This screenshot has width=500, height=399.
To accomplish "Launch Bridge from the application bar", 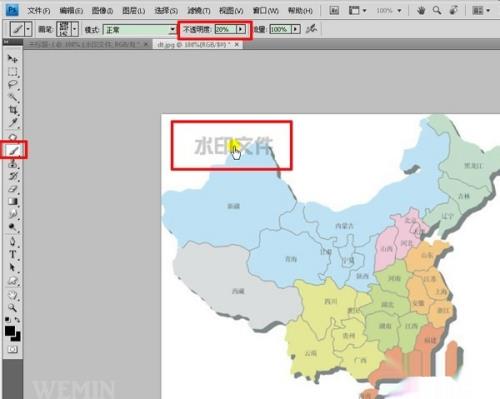I will (x=334, y=10).
